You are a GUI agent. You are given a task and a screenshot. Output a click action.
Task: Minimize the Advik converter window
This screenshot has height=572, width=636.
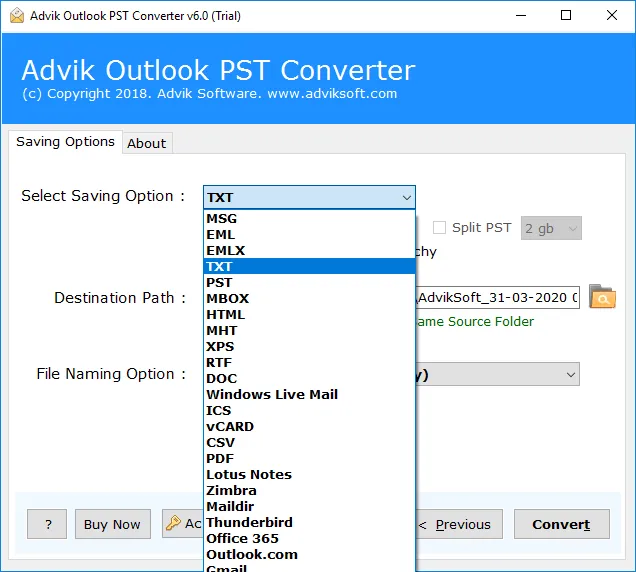tap(521, 15)
